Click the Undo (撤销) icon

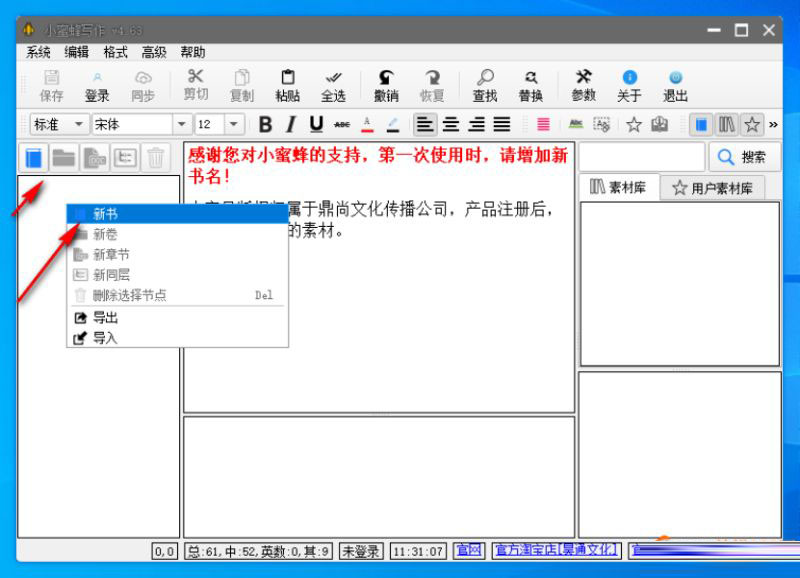[x=386, y=86]
